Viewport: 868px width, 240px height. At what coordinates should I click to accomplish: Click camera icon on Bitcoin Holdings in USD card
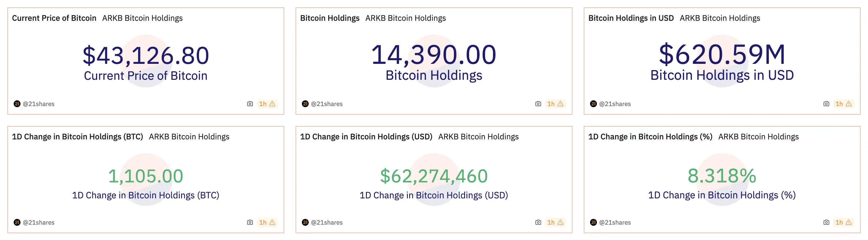pyautogui.click(x=826, y=104)
